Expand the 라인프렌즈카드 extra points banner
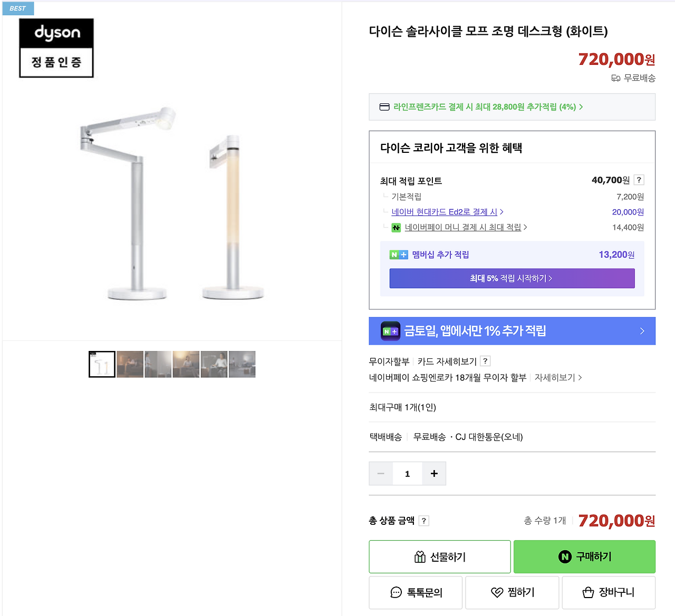 coord(488,107)
